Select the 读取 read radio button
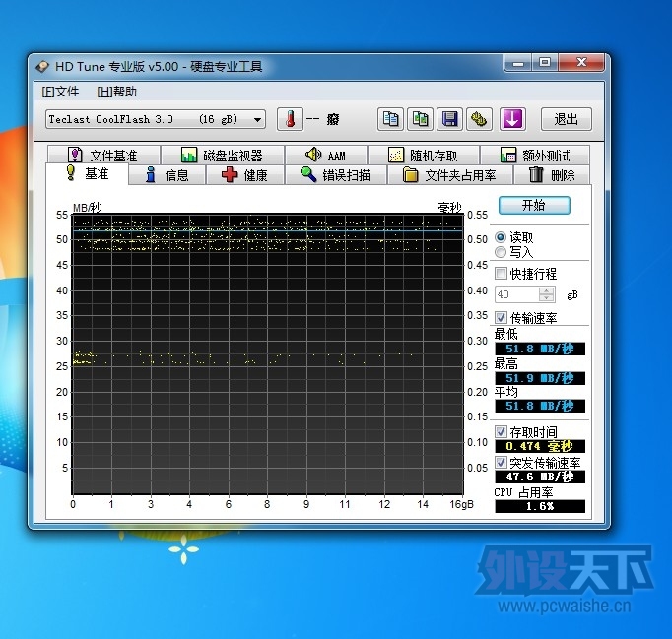Image resolution: width=672 pixels, height=639 pixels. (501, 237)
